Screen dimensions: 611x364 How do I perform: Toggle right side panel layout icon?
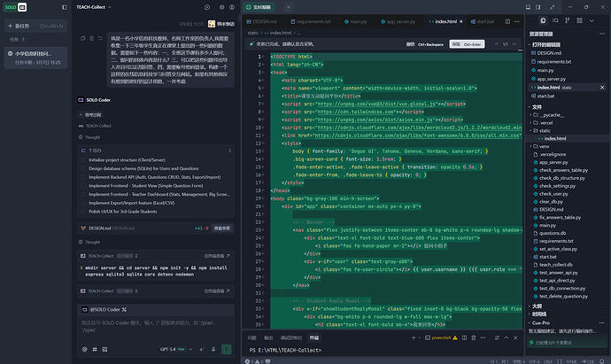[538, 7]
